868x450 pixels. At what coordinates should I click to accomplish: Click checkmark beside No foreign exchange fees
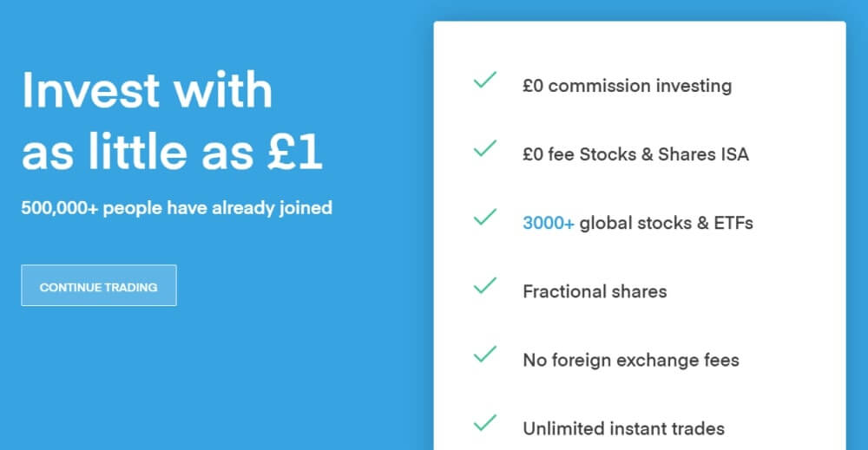coord(484,354)
